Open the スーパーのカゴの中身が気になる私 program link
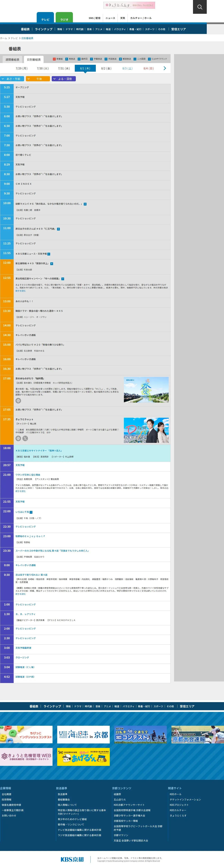Image resolution: width=224 pixels, height=868 pixels. click(x=52, y=551)
